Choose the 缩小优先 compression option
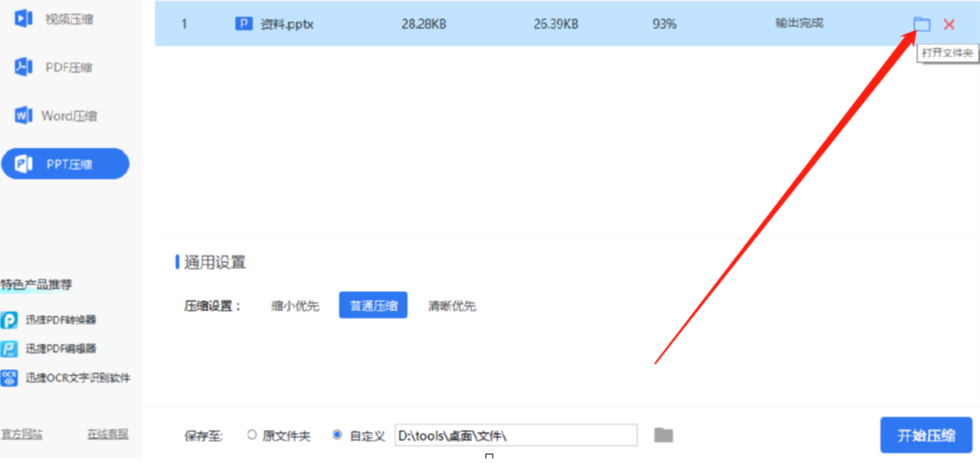 click(295, 306)
